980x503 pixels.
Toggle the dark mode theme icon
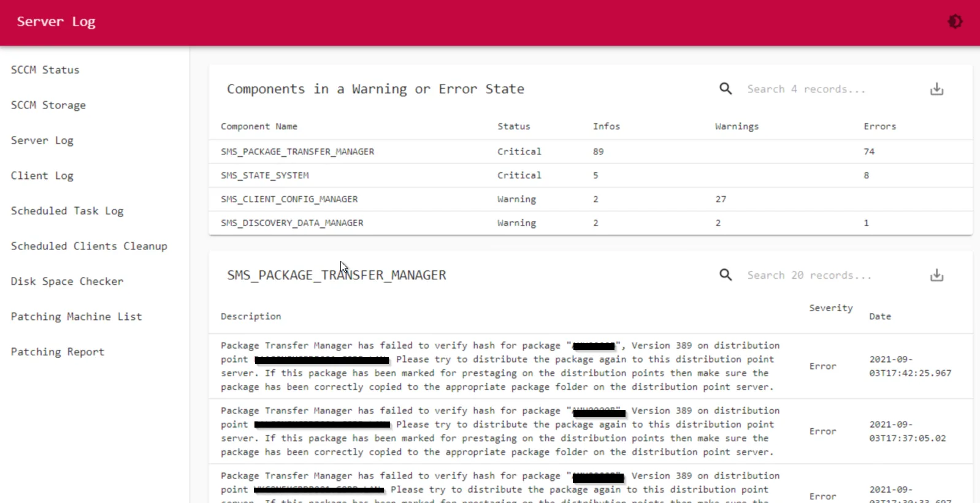[955, 22]
